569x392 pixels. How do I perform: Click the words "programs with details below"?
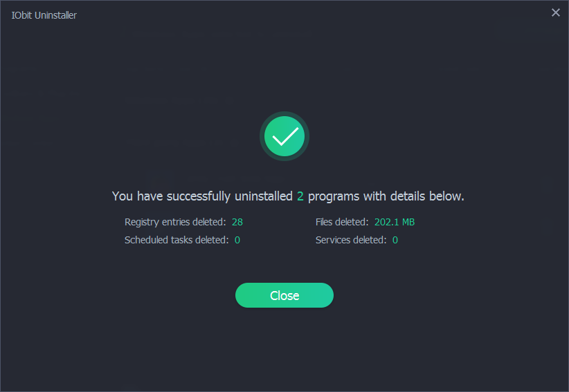click(x=386, y=196)
